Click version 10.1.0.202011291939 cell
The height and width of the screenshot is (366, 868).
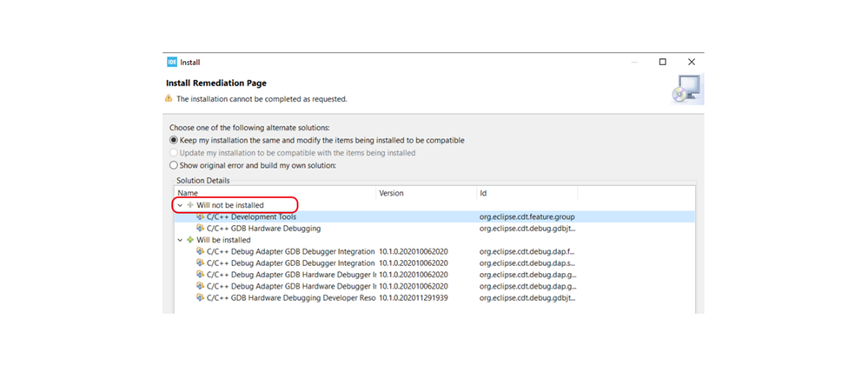(414, 298)
